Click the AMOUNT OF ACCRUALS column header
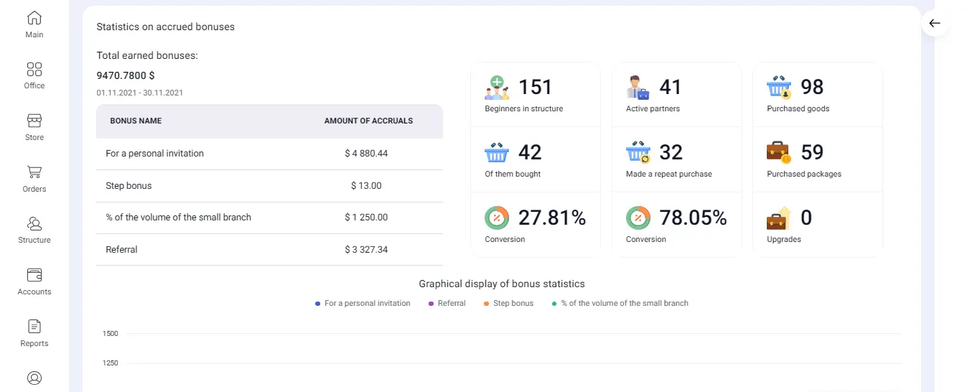 (x=368, y=121)
